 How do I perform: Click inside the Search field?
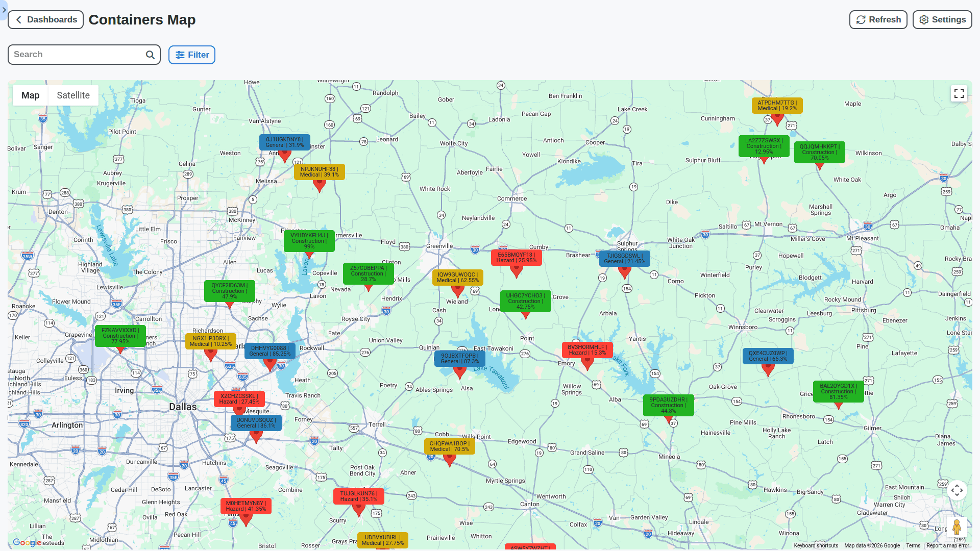[77, 54]
